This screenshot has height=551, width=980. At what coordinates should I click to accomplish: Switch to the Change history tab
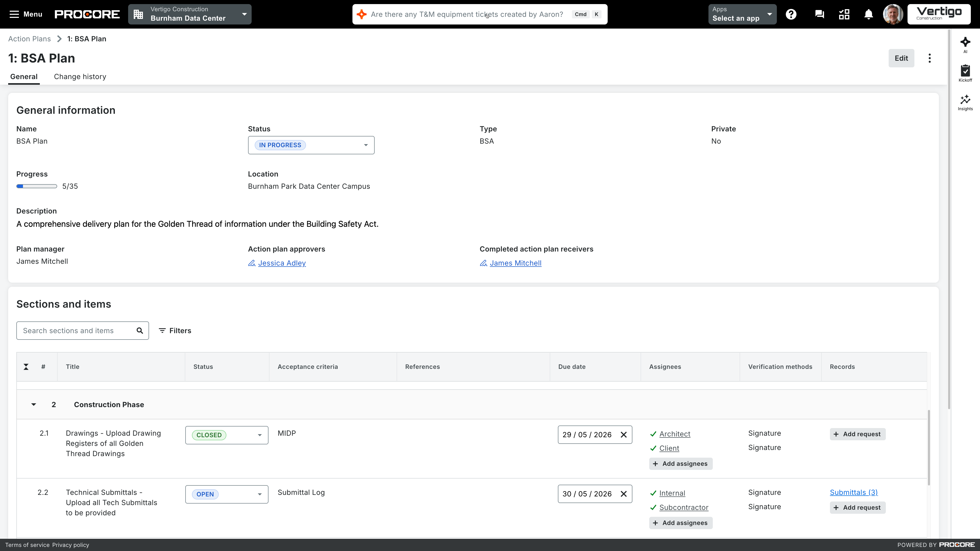coord(80,77)
